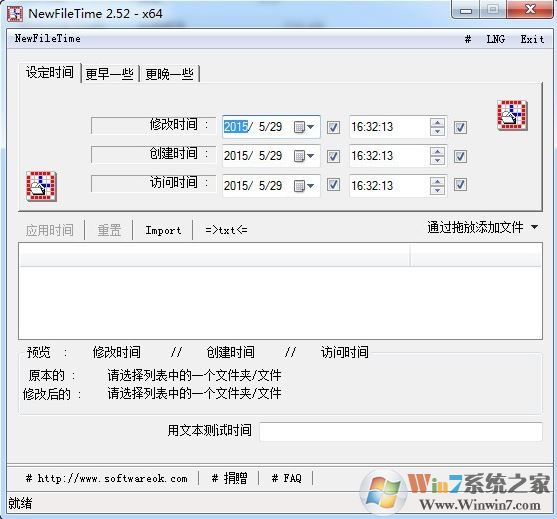
Task: Click the 访问时间 label button
Action: coord(153,184)
